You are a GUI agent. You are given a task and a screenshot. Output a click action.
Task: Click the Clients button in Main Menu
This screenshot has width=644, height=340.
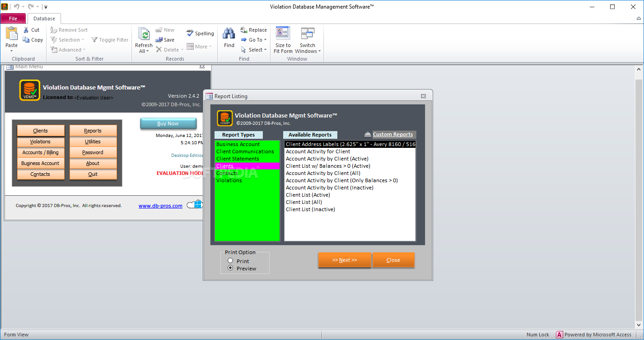coord(41,131)
